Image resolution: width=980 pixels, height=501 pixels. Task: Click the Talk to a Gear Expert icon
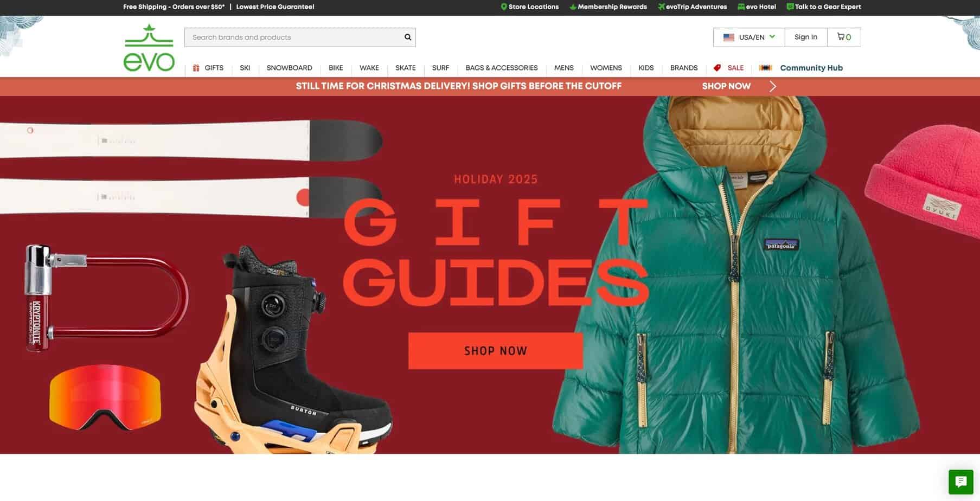tap(790, 7)
